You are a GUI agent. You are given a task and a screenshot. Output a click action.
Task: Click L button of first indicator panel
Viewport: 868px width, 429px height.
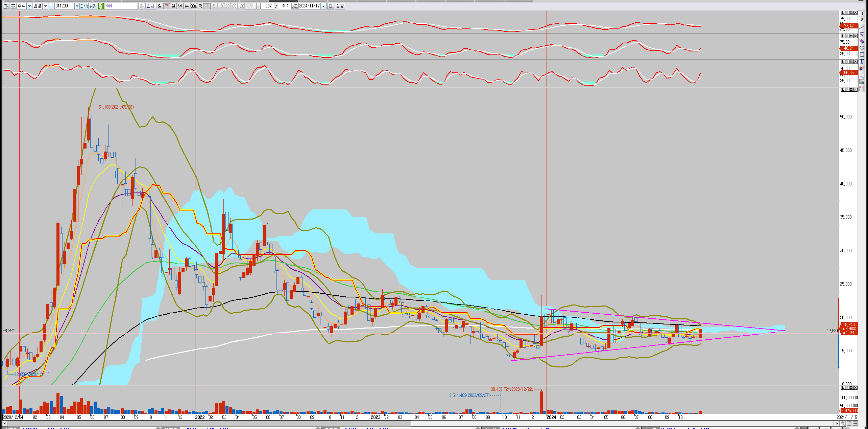pos(843,13)
